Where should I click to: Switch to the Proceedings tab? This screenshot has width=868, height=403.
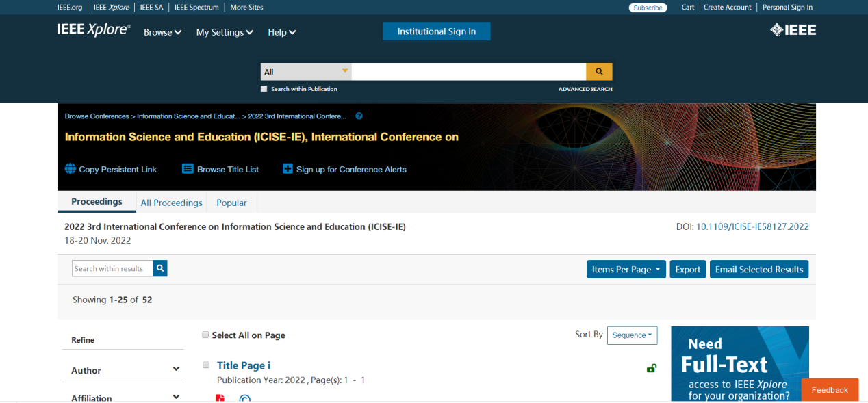(x=97, y=202)
